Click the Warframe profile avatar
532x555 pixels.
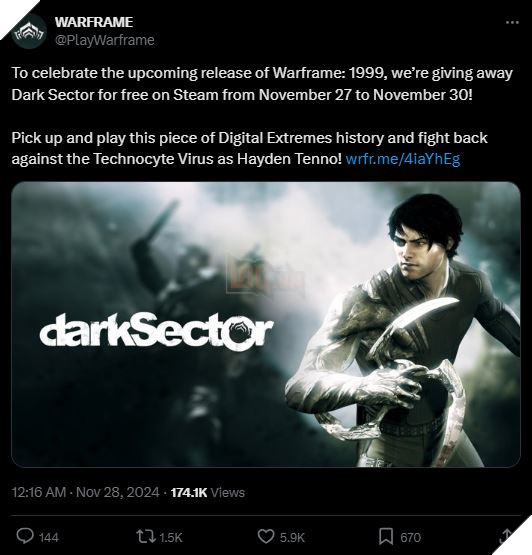click(29, 32)
